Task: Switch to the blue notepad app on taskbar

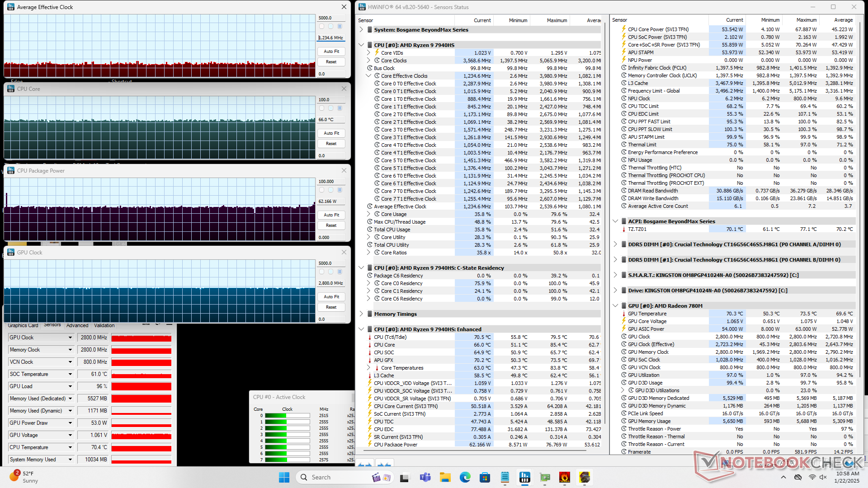Action: tap(505, 477)
